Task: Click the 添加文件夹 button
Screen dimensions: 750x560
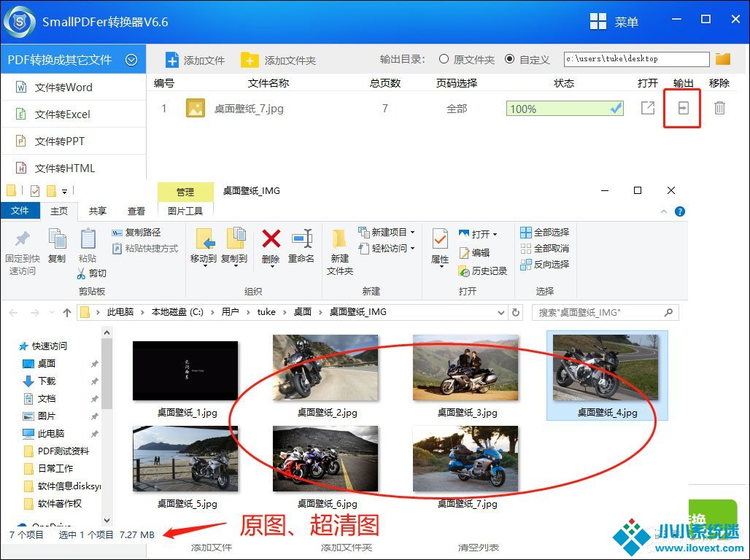Action: coord(279,61)
